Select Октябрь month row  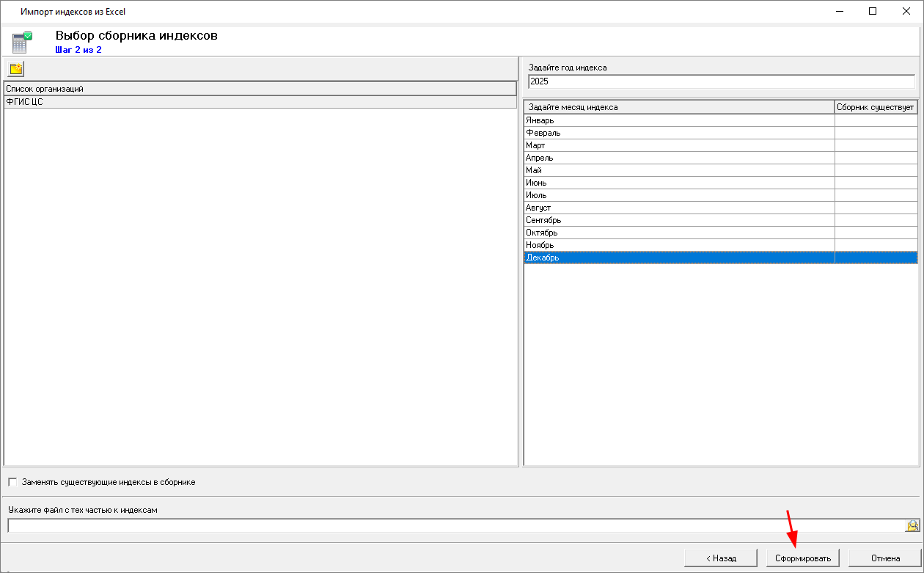click(x=678, y=233)
